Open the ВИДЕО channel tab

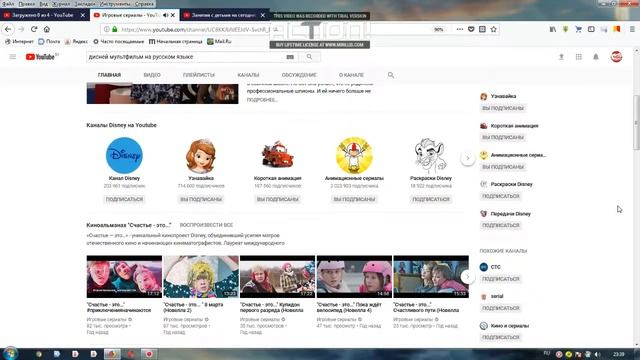(152, 75)
